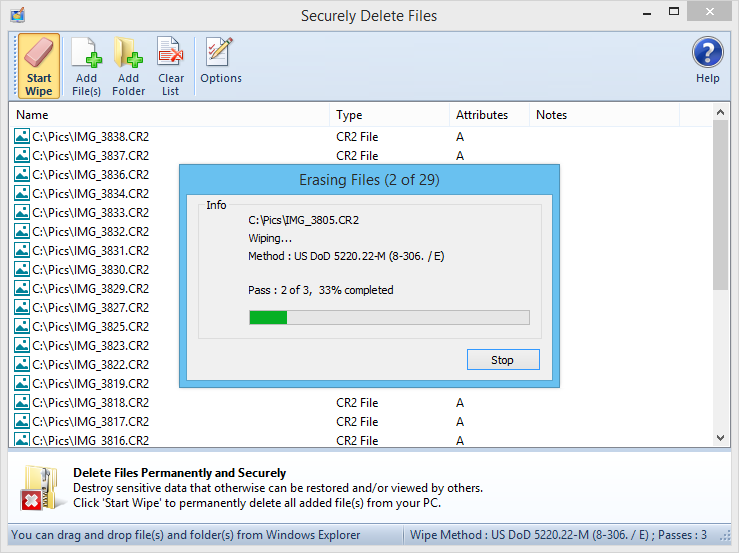Viewport: 739px width, 553px height.
Task: Click the image icon of the IMG_3817.CR2 row
Action: click(x=22, y=421)
